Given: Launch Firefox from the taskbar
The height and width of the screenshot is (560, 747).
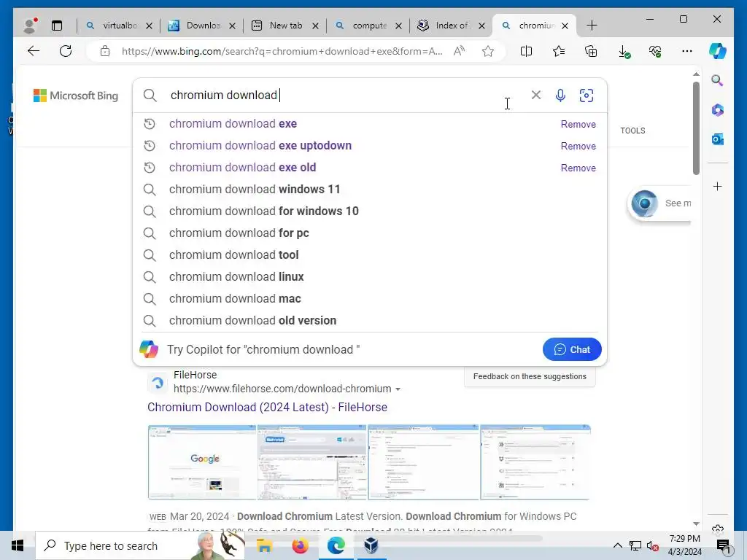Looking at the screenshot, I should click(x=300, y=545).
